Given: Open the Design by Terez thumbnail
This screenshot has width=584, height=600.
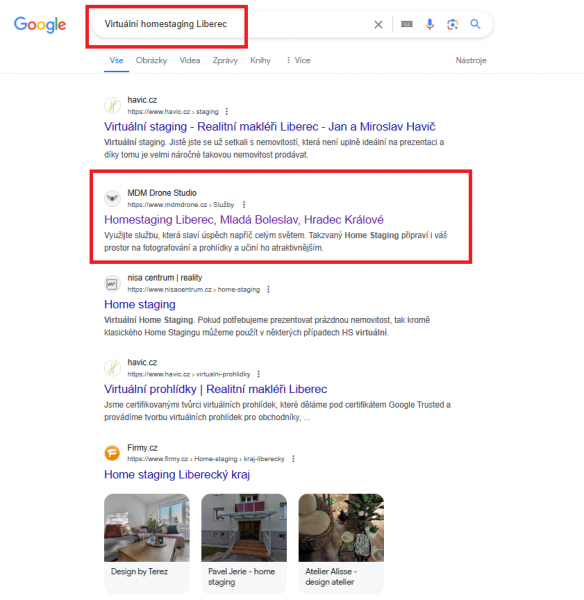Looking at the screenshot, I should click(147, 543).
